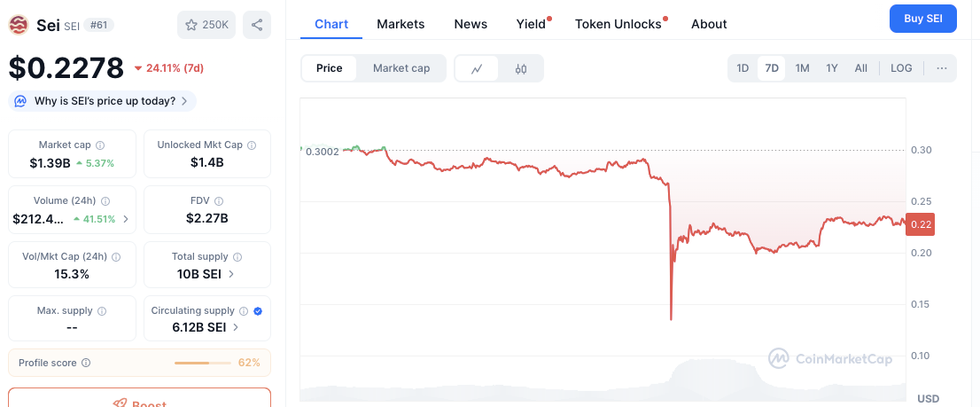Open the Markets tab

[401, 24]
